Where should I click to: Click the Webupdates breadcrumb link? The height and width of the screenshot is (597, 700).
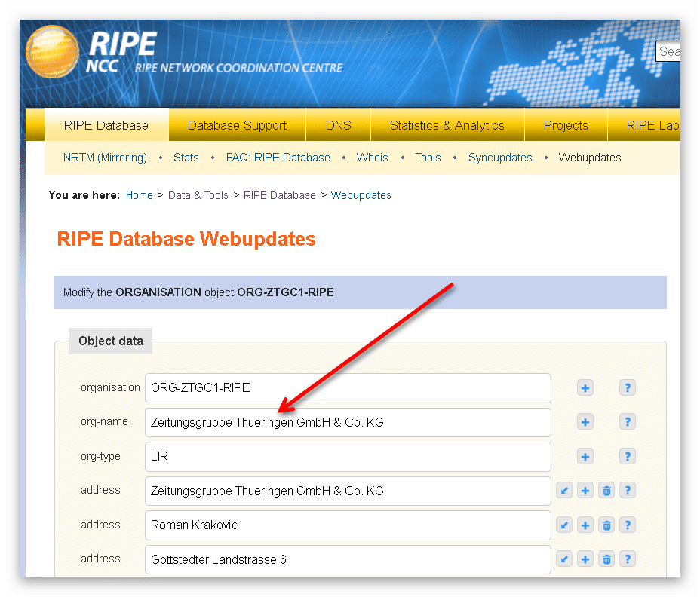361,195
